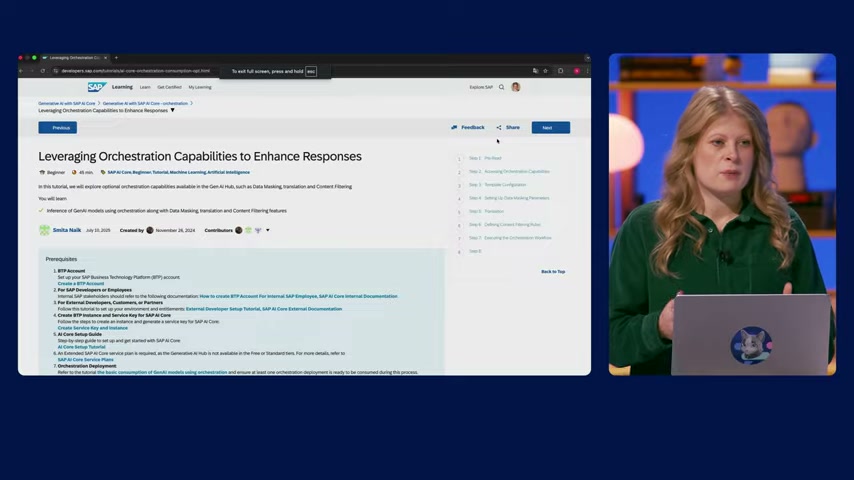854x480 pixels.
Task: Click the page title heading text
Action: tap(200, 156)
